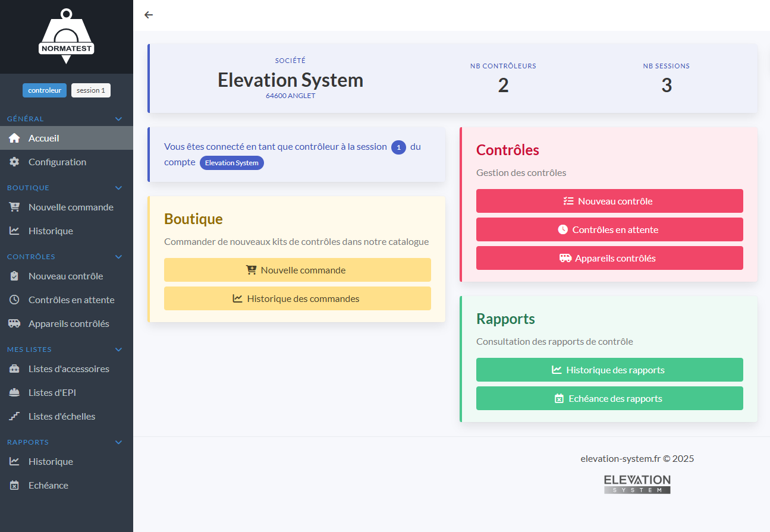The width and height of the screenshot is (770, 532).
Task: Click the chart icon under Boutique sidebar section
Action: [14, 231]
